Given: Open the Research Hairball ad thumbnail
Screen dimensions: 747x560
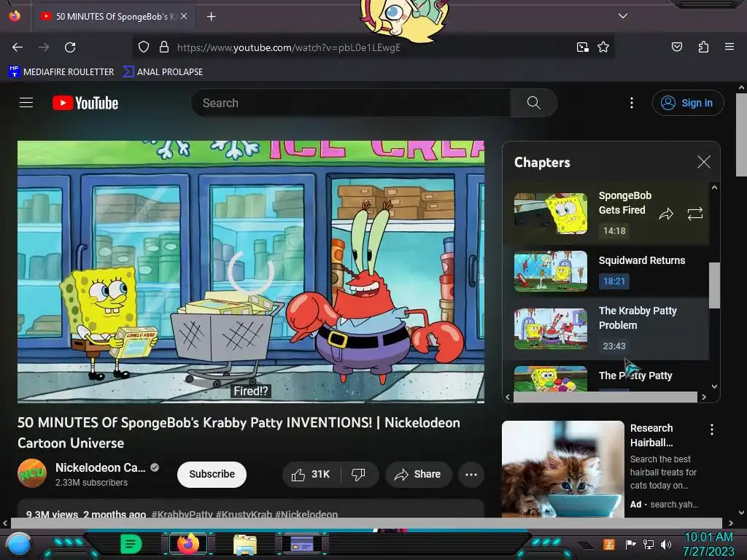Looking at the screenshot, I should pyautogui.click(x=563, y=469).
